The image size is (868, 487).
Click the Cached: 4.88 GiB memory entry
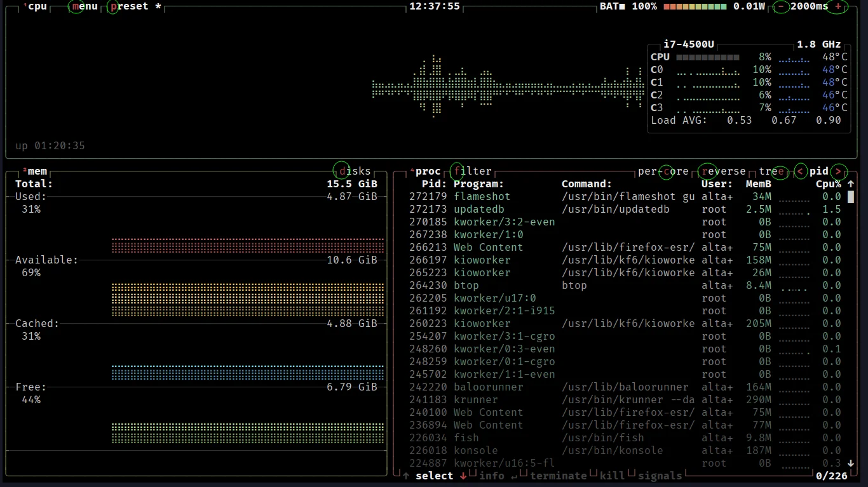pyautogui.click(x=196, y=324)
